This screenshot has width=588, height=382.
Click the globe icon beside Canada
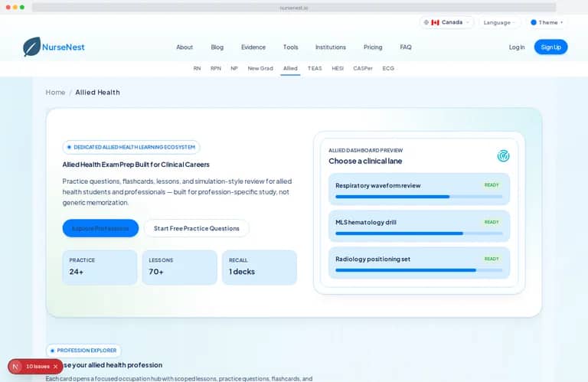click(426, 22)
